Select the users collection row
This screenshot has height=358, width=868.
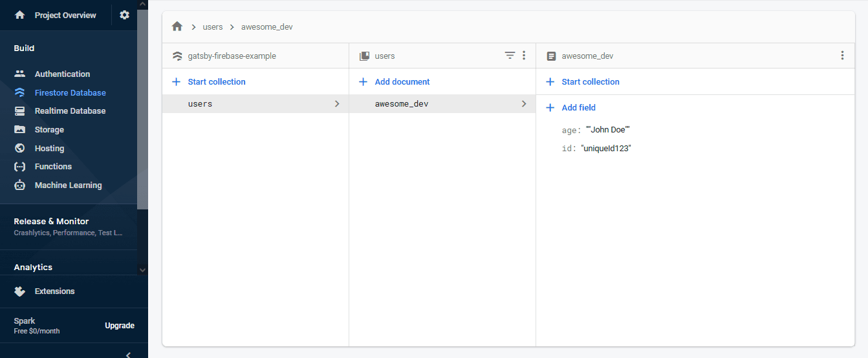coord(255,103)
